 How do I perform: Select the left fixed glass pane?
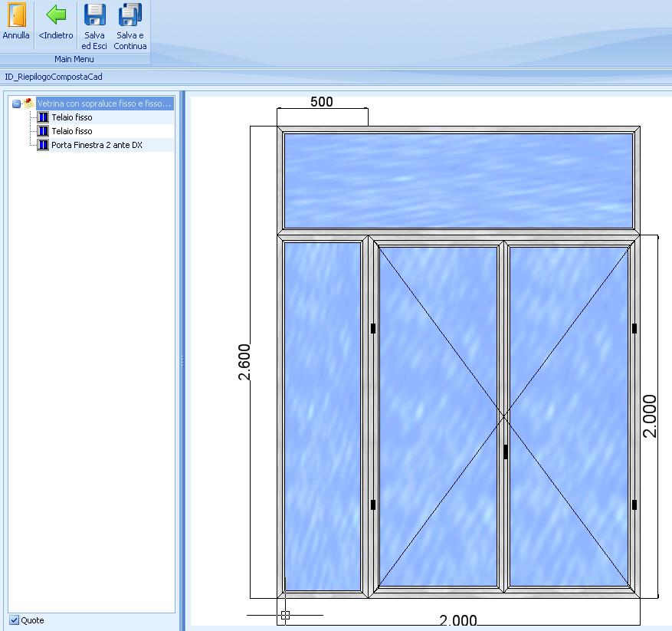323,416
